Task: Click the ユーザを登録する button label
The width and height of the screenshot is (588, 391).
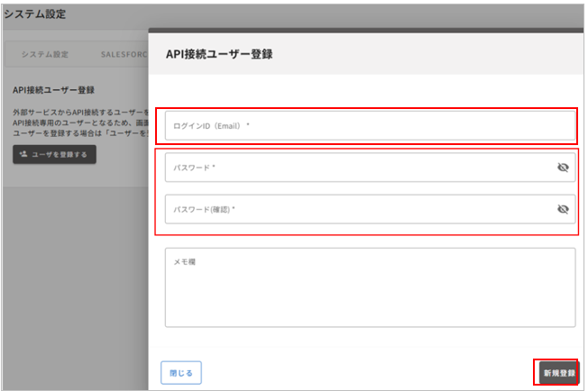Action: point(60,155)
